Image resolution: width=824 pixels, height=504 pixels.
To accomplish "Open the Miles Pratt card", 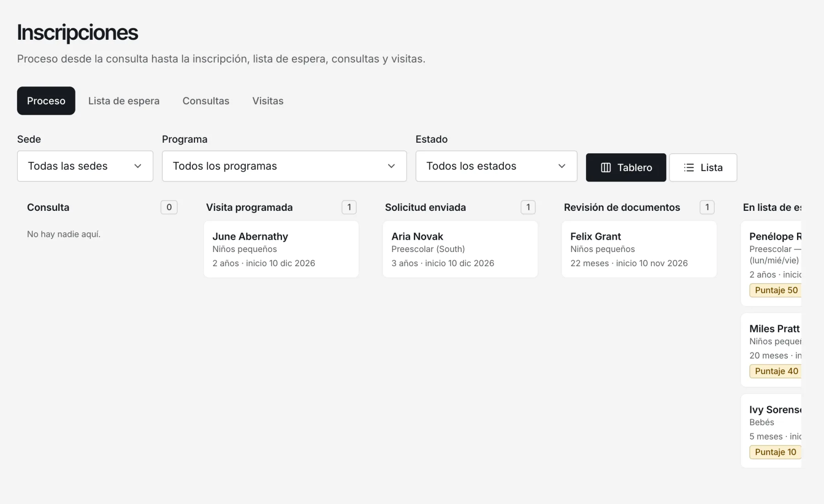I will coord(771,350).
